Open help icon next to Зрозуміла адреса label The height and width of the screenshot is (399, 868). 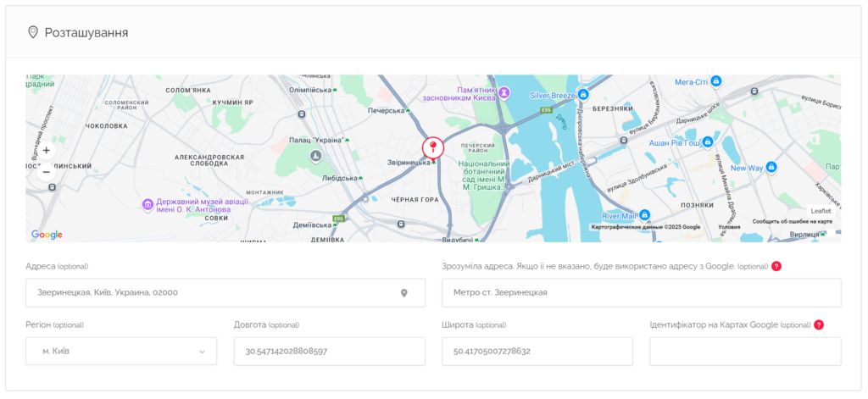[776, 266]
